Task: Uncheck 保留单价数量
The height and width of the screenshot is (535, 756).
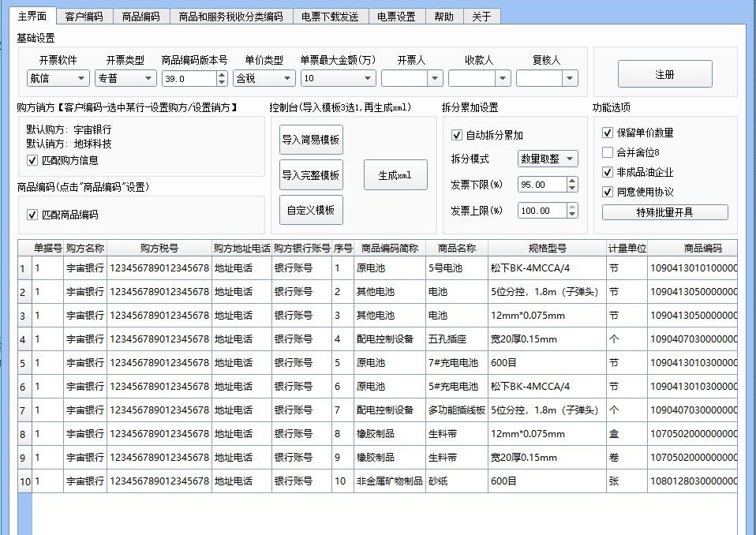Action: [608, 133]
